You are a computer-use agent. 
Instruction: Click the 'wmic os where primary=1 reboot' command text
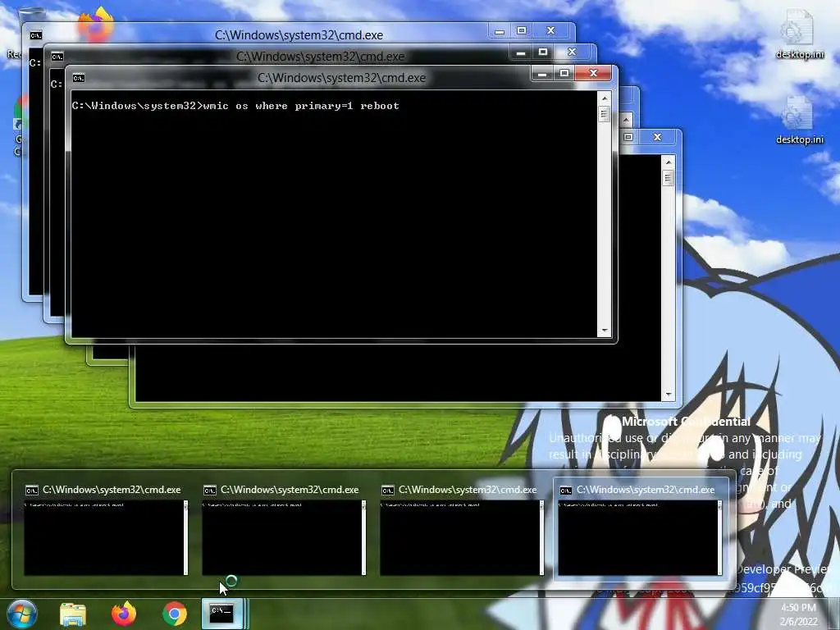click(301, 106)
